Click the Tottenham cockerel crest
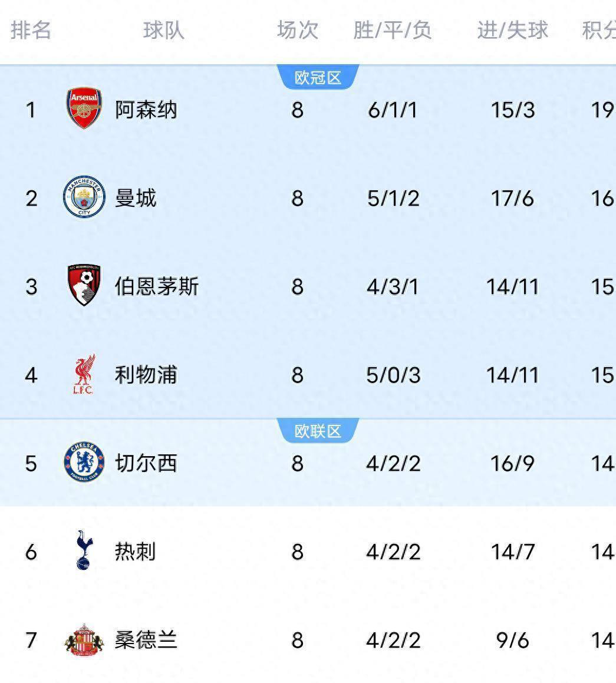This screenshot has width=616, height=683. coord(84,550)
